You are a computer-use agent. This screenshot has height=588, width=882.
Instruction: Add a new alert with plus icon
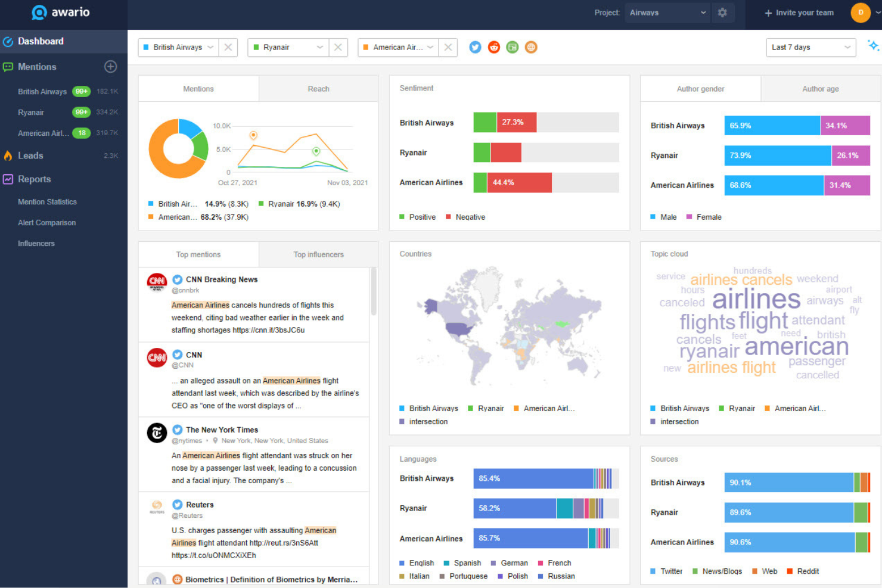click(110, 67)
